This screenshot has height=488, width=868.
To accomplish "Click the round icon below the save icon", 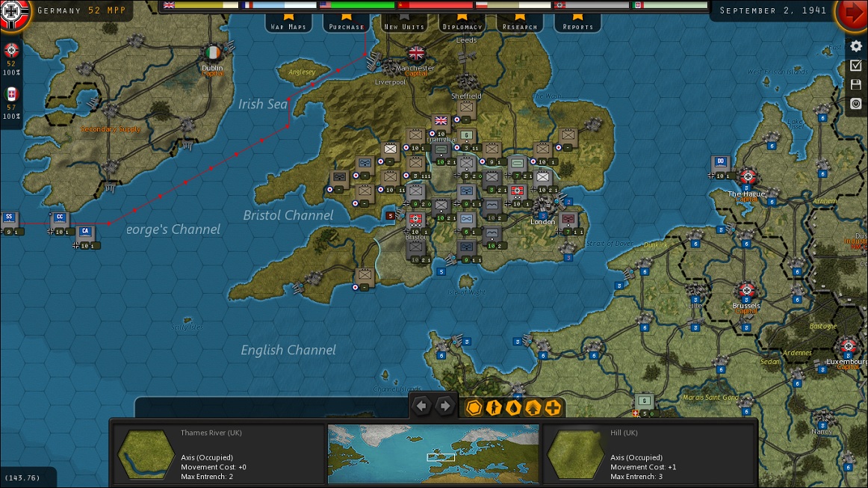I will pyautogui.click(x=856, y=104).
